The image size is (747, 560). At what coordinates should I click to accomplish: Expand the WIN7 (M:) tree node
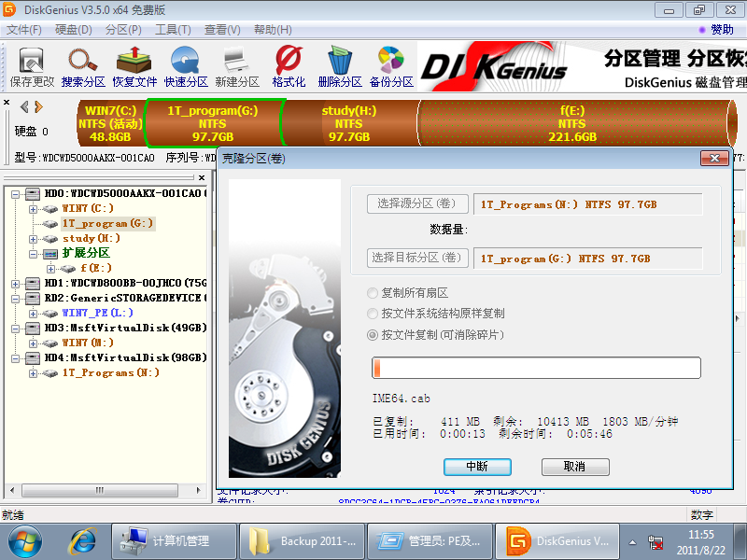33,343
